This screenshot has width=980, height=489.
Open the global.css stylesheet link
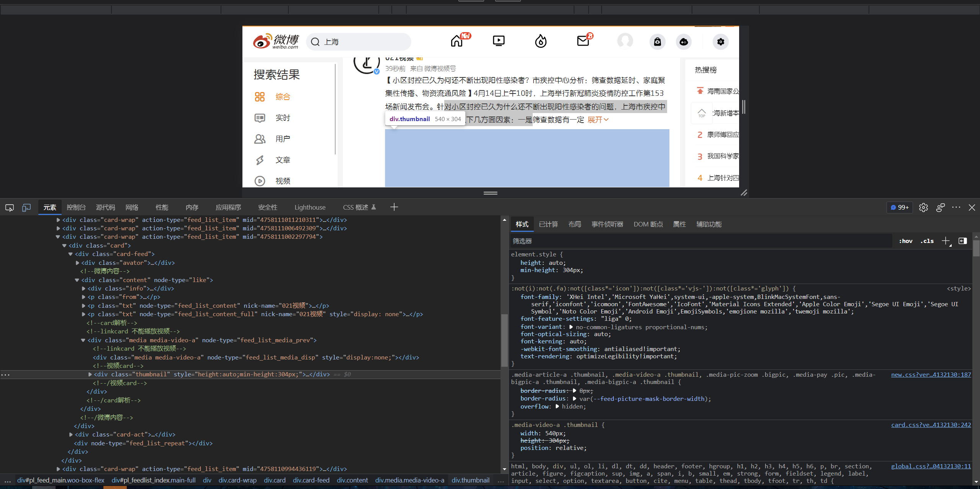[x=931, y=466]
